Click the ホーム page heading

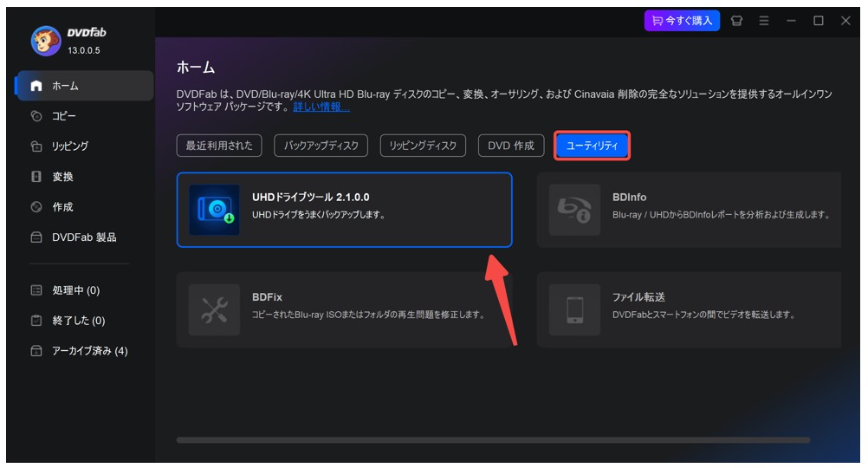click(x=196, y=68)
